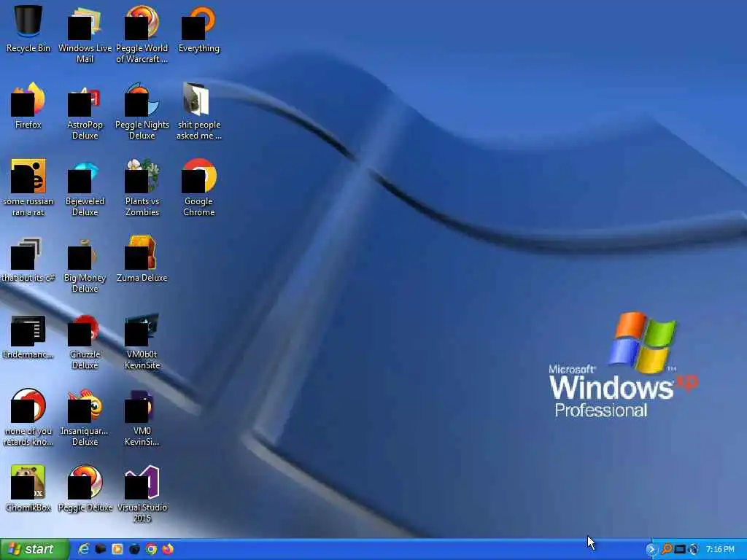Click the rightmost tray icon before the clock
Screen dimensions: 747x560
click(x=693, y=550)
